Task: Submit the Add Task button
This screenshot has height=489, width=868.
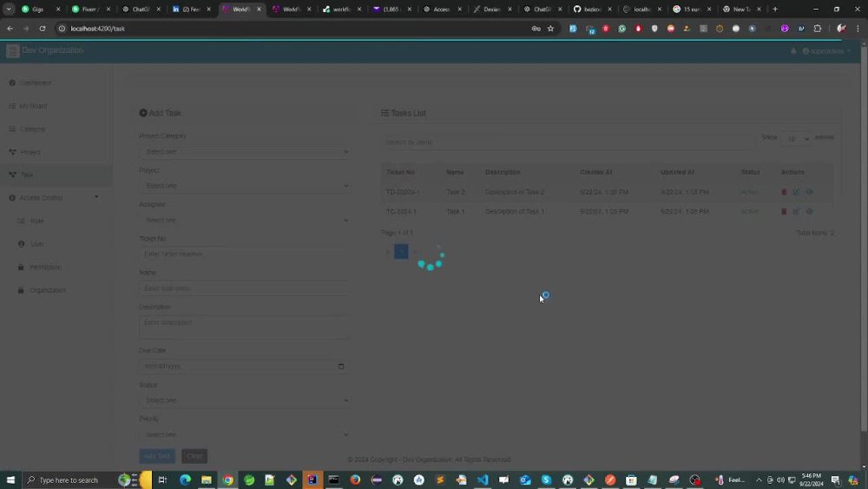Action: click(157, 456)
